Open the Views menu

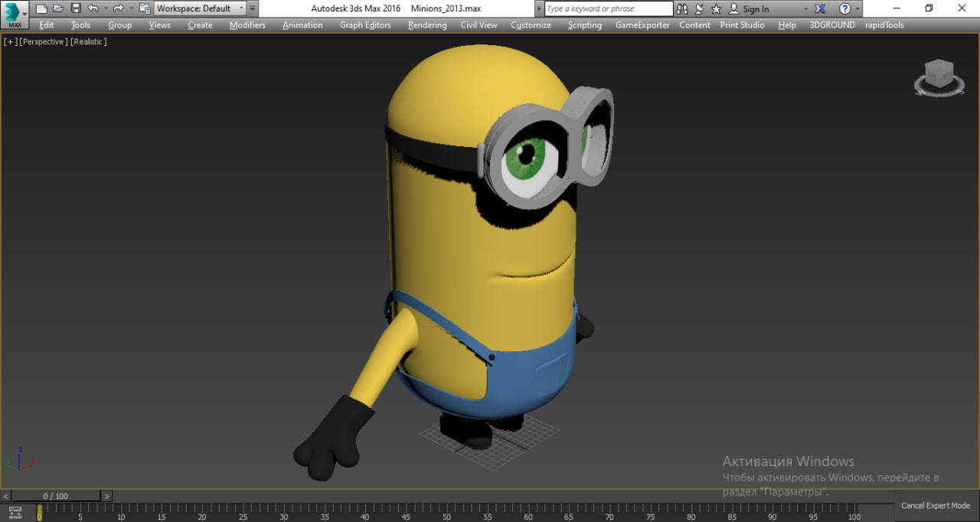(x=160, y=24)
